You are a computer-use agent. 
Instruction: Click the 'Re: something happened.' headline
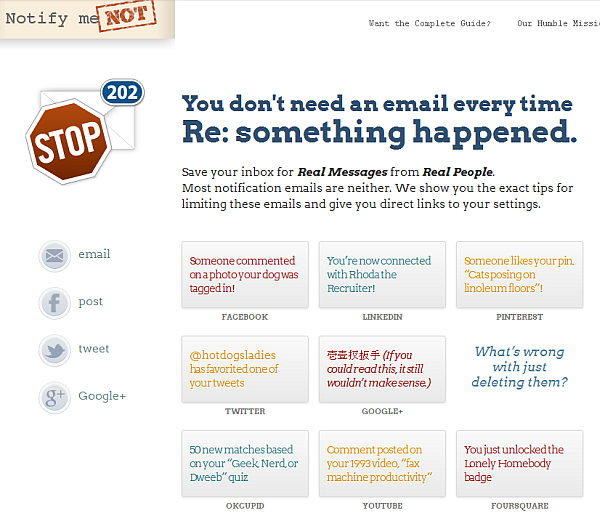click(379, 133)
